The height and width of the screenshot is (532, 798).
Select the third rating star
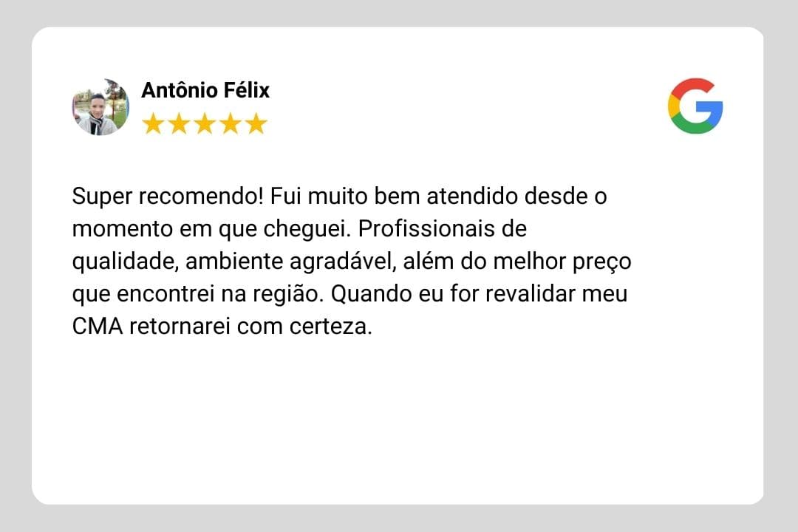click(x=205, y=123)
